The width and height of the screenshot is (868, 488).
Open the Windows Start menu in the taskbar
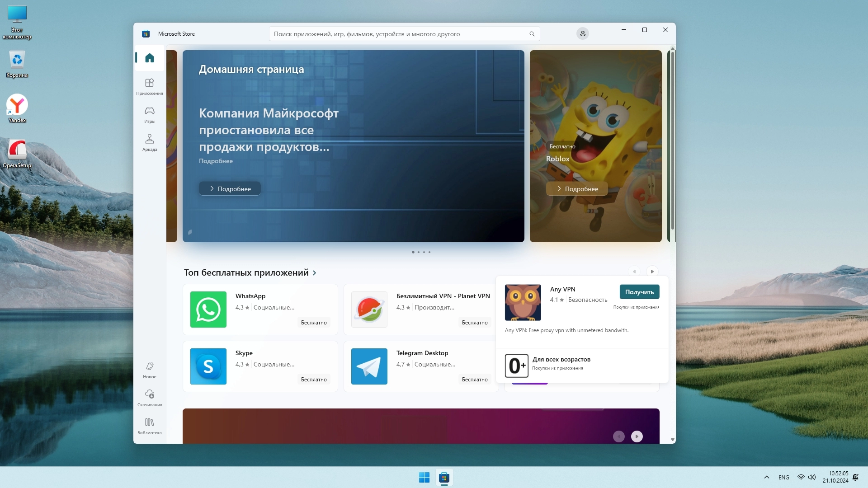click(x=424, y=477)
